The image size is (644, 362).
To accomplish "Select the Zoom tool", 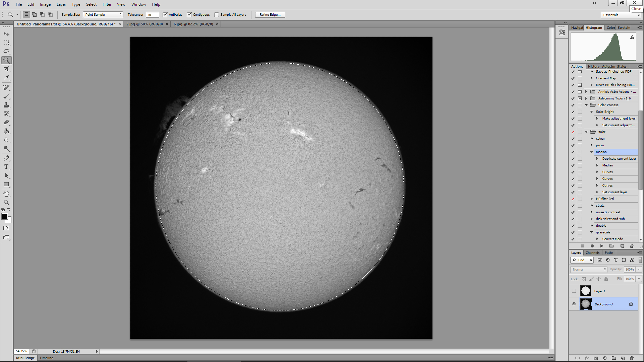I will 6,203.
